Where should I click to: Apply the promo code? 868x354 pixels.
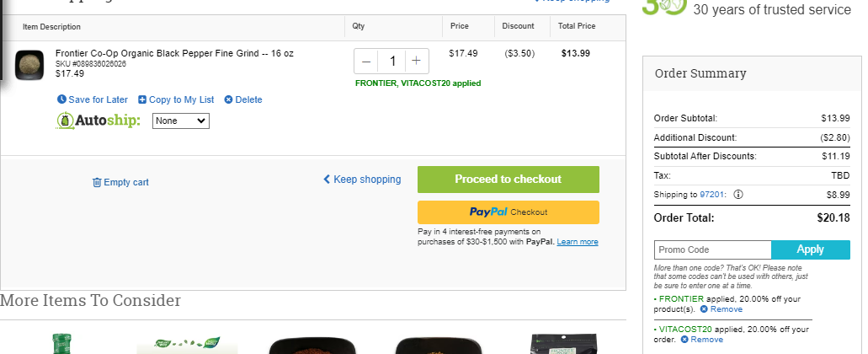click(811, 249)
